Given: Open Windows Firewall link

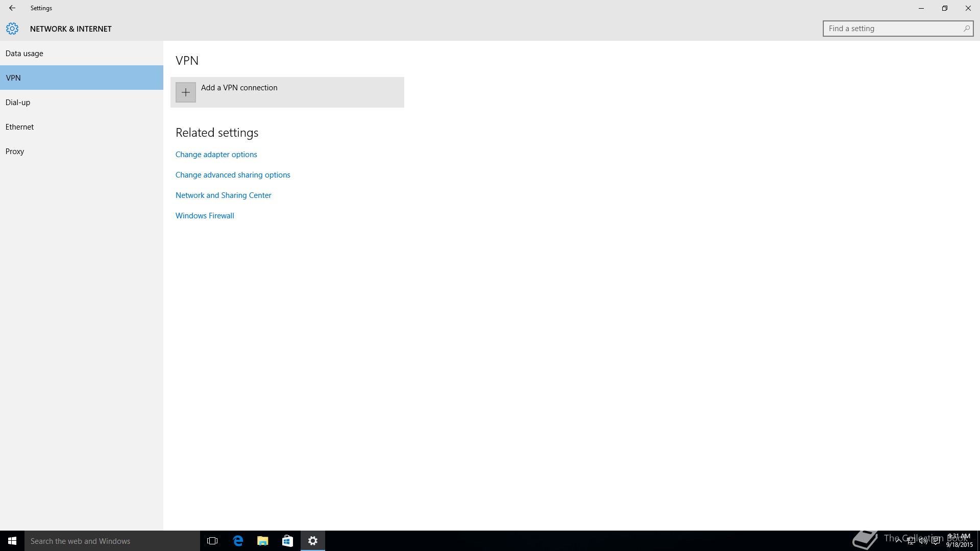Looking at the screenshot, I should pyautogui.click(x=205, y=216).
